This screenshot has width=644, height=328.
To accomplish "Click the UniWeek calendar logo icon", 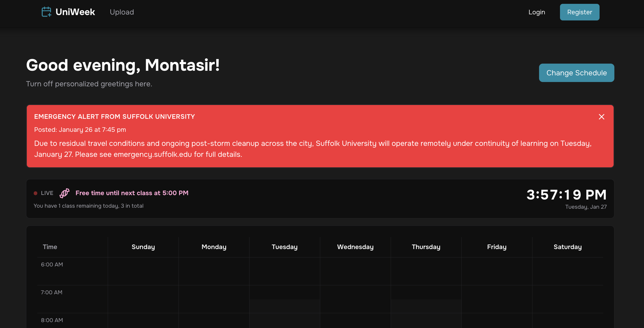I will tap(46, 12).
